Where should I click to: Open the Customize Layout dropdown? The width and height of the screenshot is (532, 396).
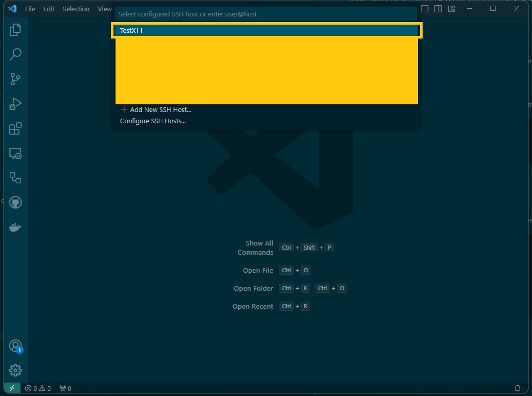coord(451,8)
